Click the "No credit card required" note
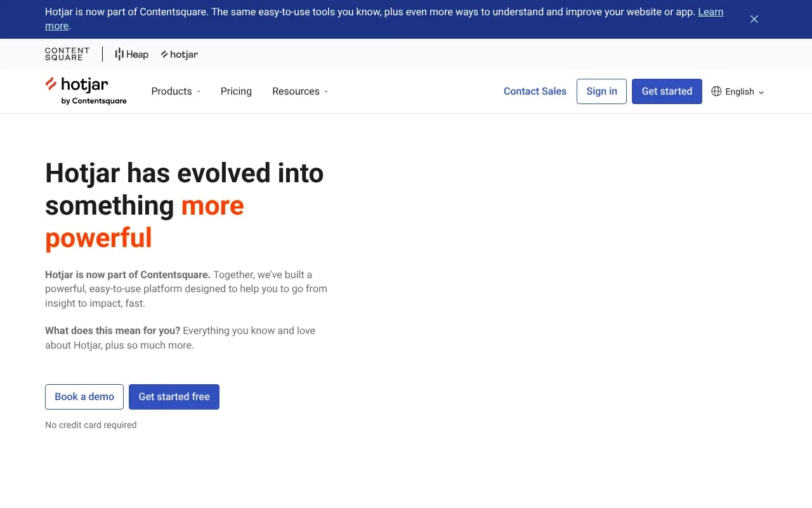Screen dimensions: 812x508 coord(91,425)
